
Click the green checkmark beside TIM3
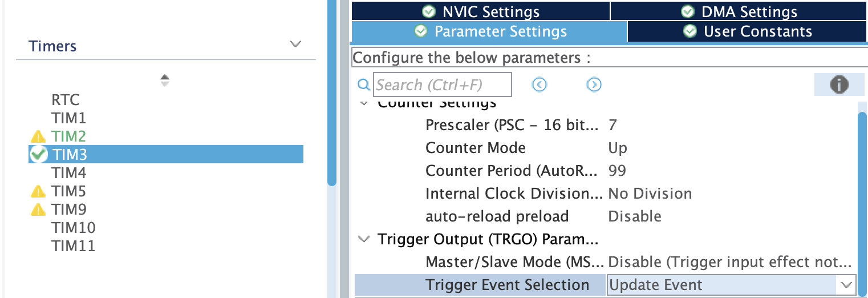pyautogui.click(x=38, y=154)
